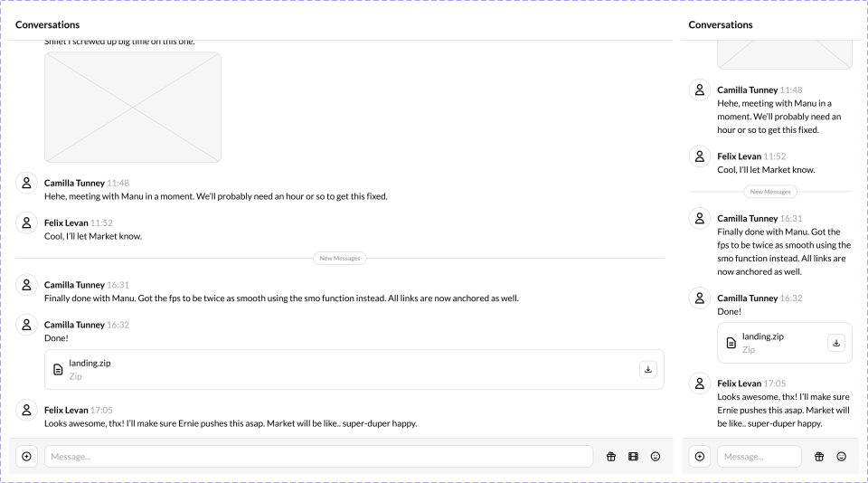Click Camilla Tunney's avatar at 11:48 in wide panel

point(26,184)
